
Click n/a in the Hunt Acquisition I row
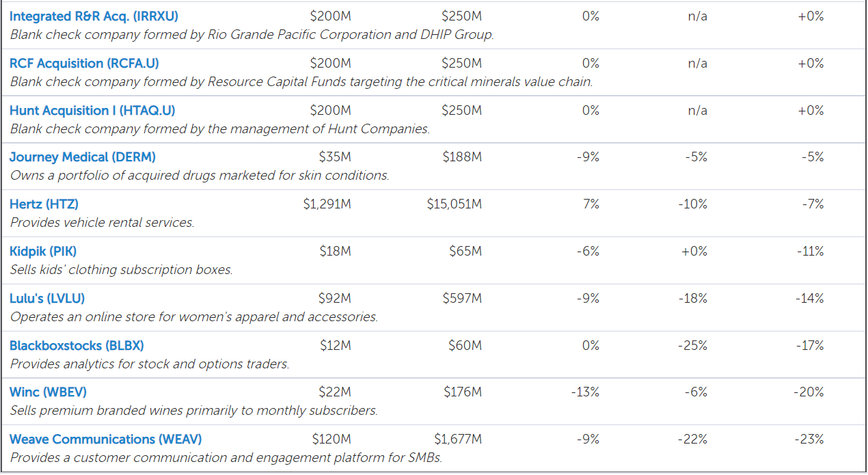pos(698,111)
